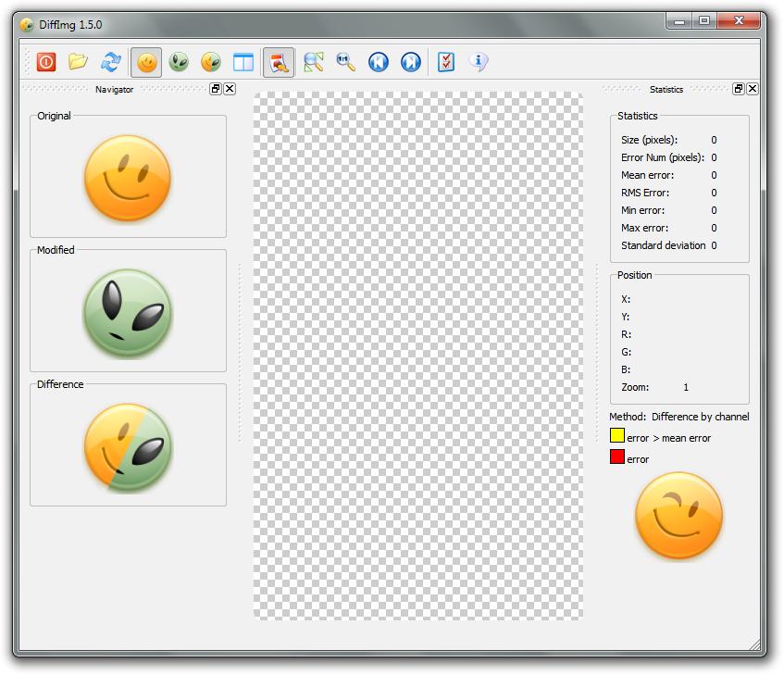Enable the dual panel split view icon
The height and width of the screenshot is (675, 784).
243,62
